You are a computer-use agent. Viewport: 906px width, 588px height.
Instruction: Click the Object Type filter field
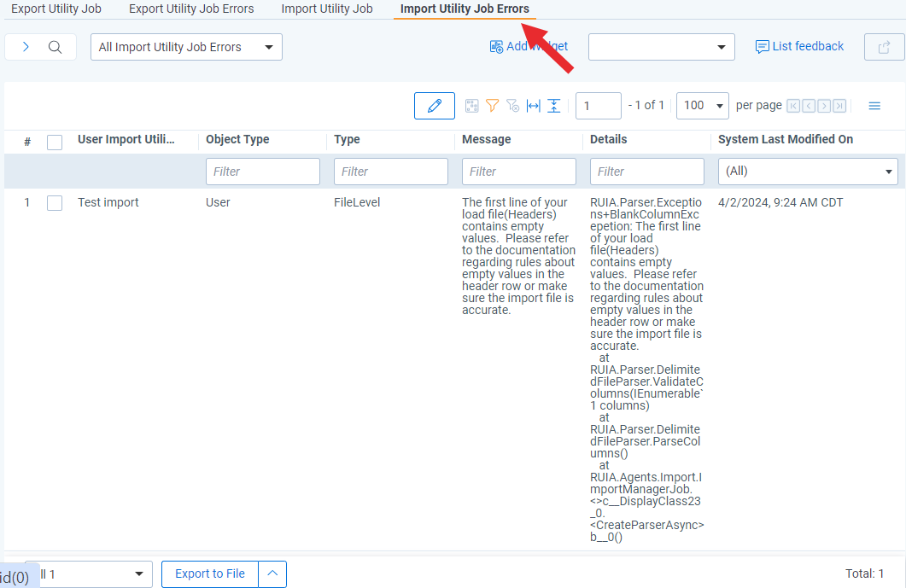(x=263, y=172)
